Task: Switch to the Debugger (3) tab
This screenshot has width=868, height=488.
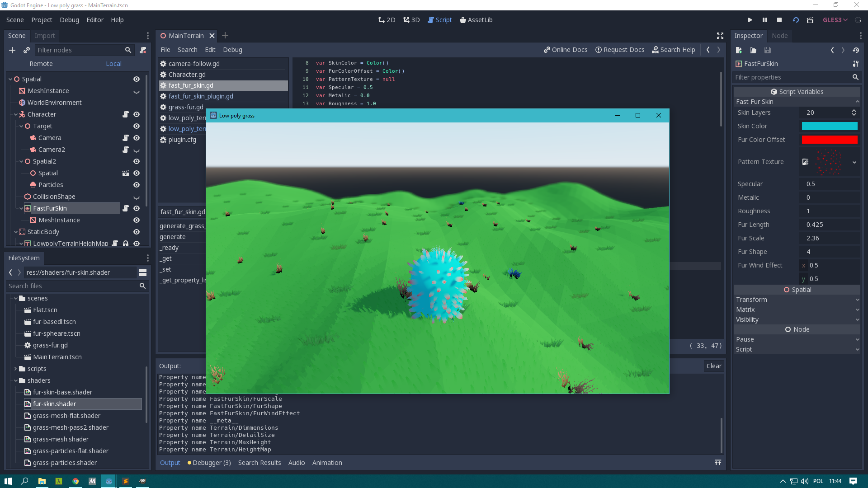Action: 209,463
